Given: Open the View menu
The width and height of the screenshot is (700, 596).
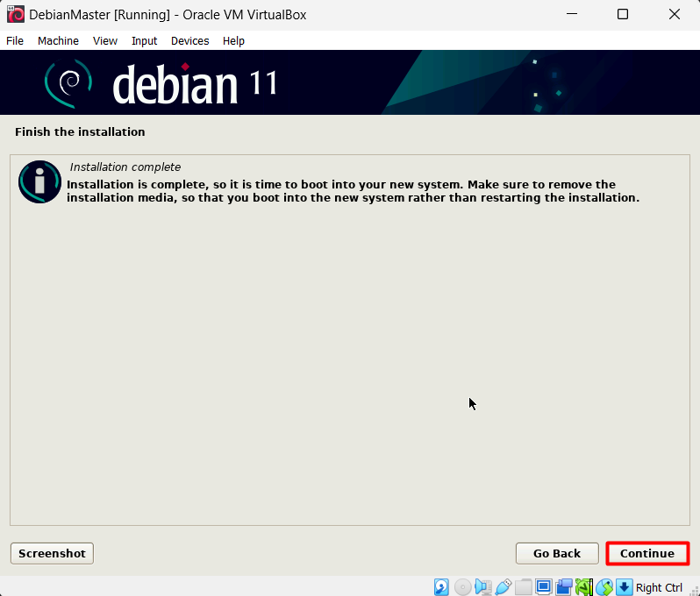Looking at the screenshot, I should tap(105, 40).
